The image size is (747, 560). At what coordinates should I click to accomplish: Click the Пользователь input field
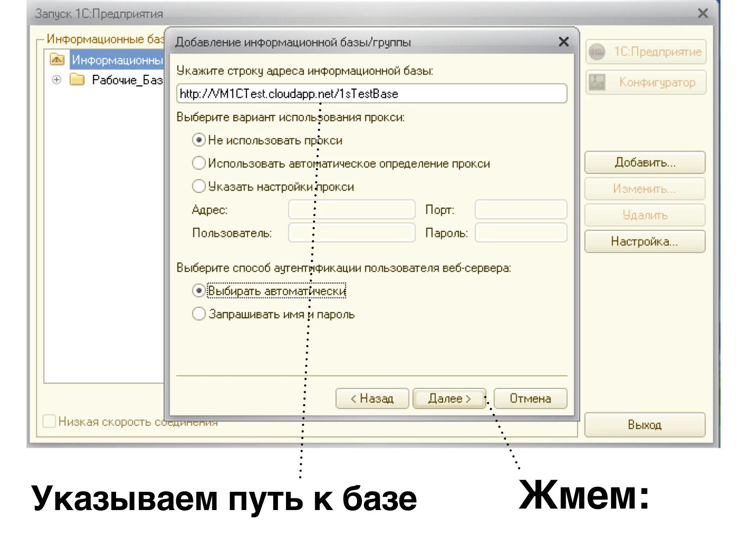[x=352, y=233]
